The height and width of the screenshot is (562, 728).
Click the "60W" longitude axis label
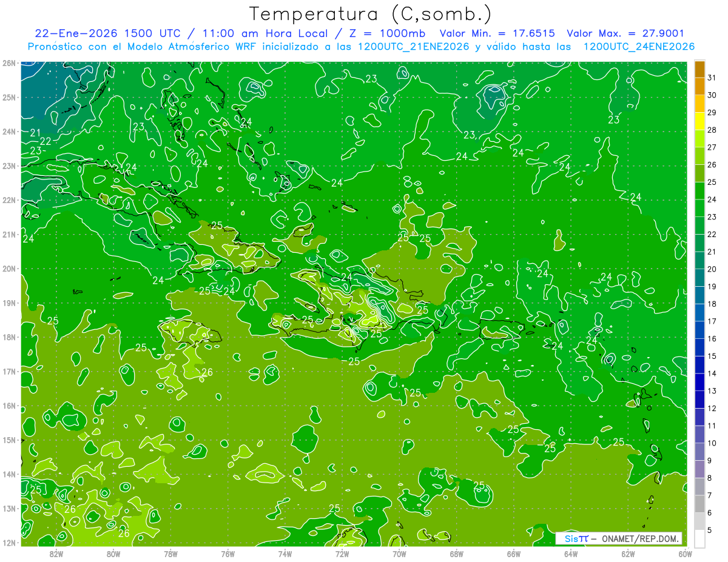[686, 553]
